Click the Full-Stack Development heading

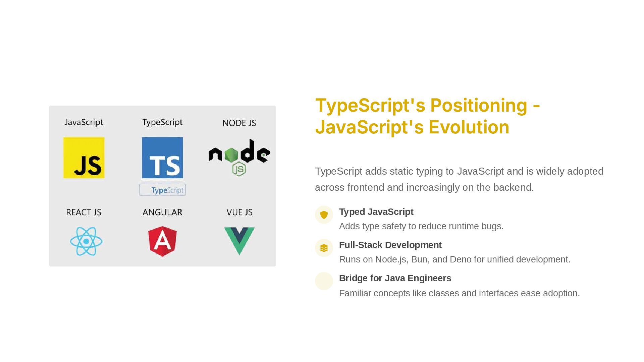[x=390, y=245]
